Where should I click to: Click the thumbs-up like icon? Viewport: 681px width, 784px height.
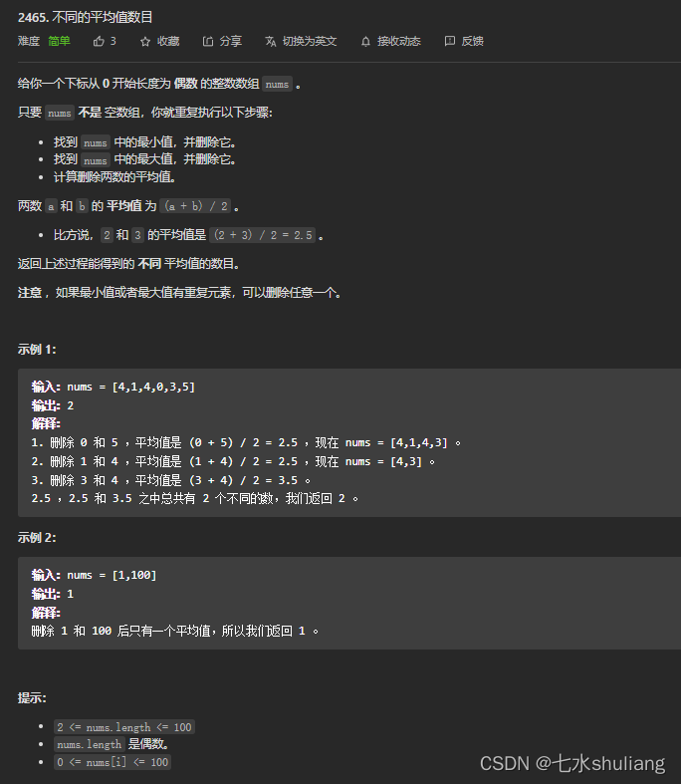coord(99,41)
